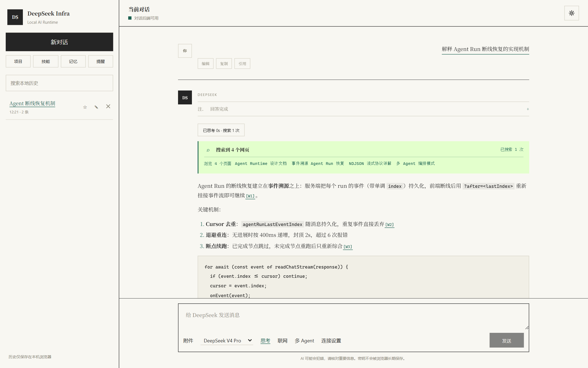Delete the Agent 断线恢复机制 history entry
The width and height of the screenshot is (588, 368).
tap(108, 107)
